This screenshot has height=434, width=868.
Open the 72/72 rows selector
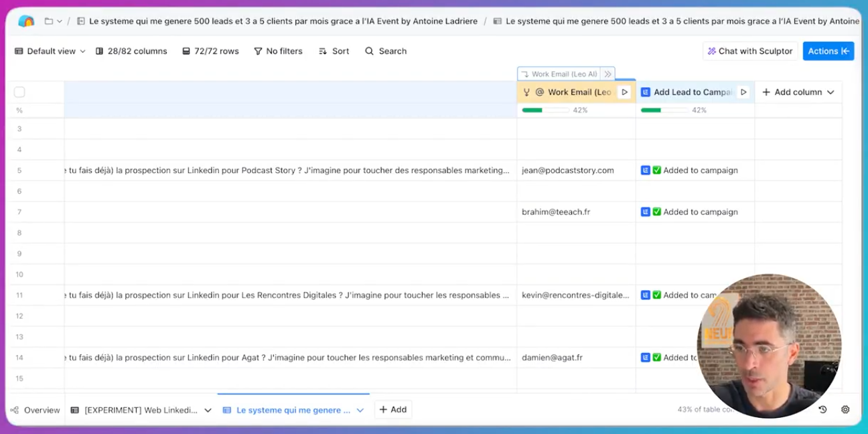210,51
